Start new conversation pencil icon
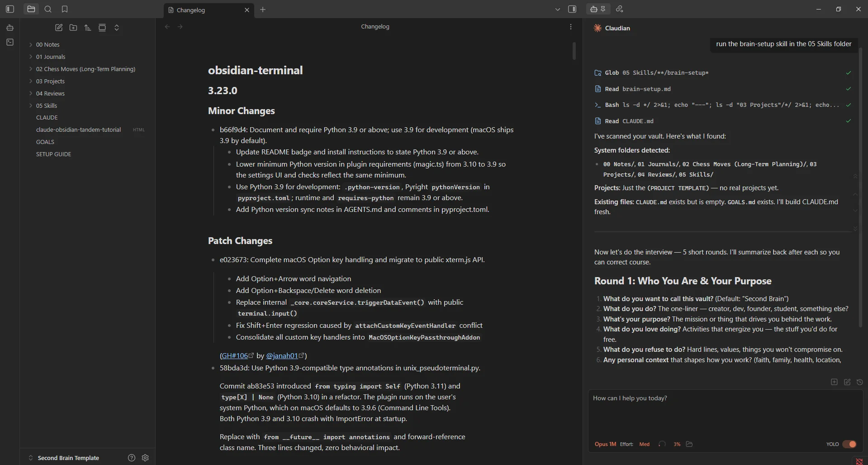The image size is (868, 465). coord(847,382)
